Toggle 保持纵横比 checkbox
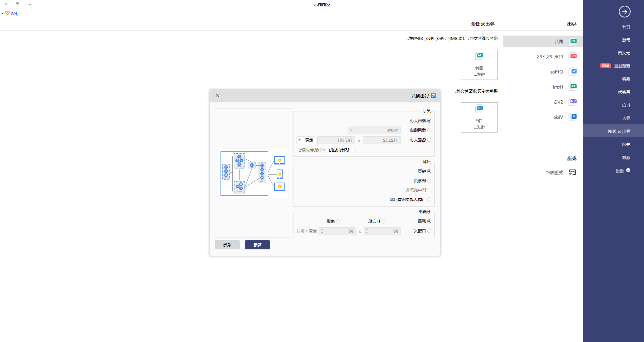This screenshot has height=342, width=644. pos(323,150)
